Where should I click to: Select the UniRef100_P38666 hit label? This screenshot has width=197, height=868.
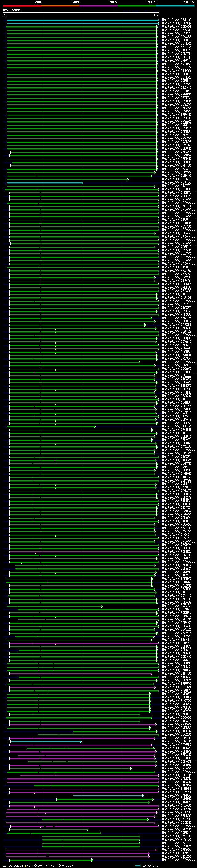point(177,71)
